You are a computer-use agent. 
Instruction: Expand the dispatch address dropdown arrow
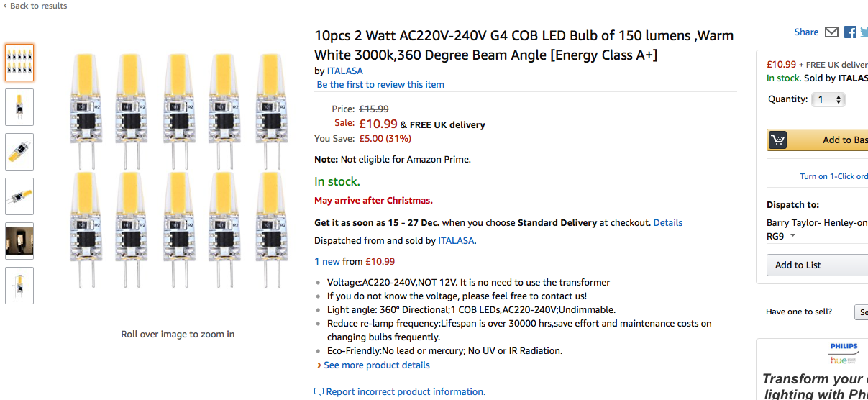pos(793,236)
